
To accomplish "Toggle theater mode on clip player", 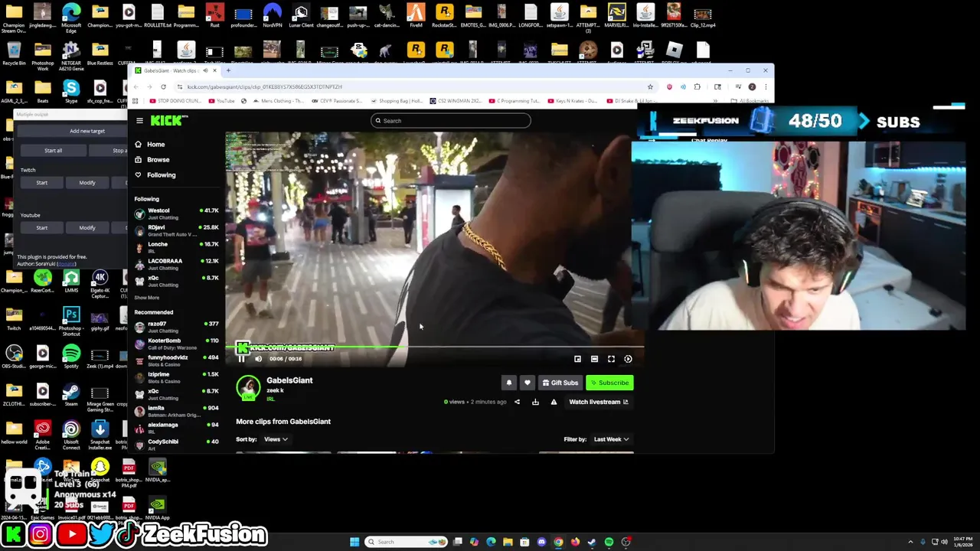I will 594,359.
